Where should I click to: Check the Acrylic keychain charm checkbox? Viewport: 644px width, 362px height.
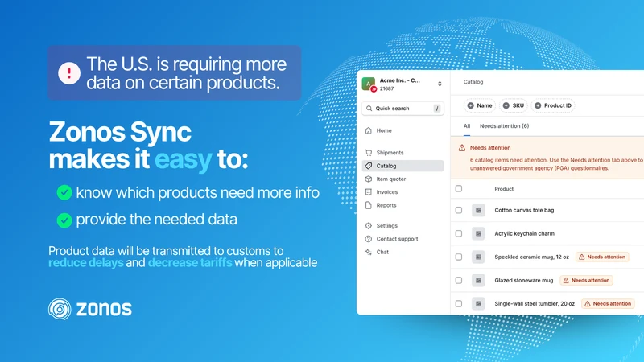(x=459, y=233)
